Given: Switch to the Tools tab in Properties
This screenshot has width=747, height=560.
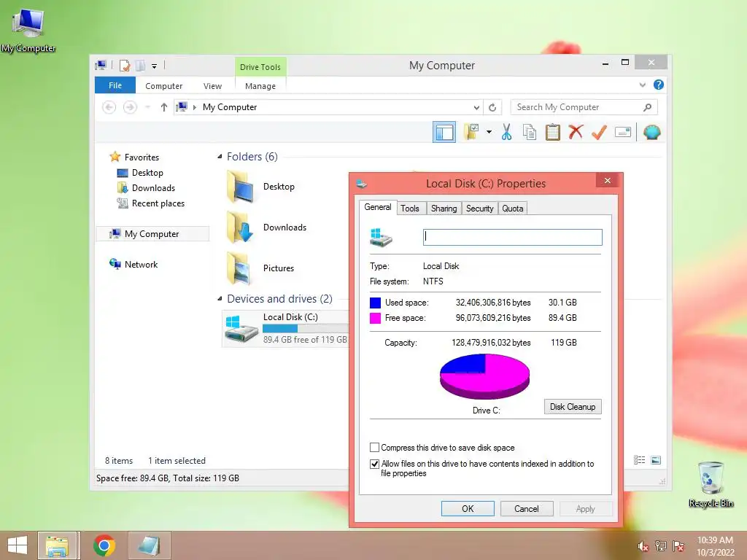Looking at the screenshot, I should [x=410, y=208].
